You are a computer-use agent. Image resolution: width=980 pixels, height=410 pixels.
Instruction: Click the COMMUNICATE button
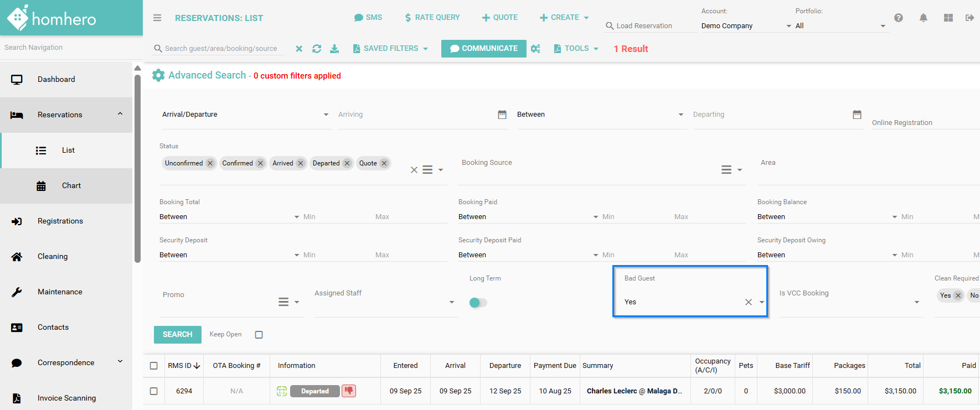tap(483, 49)
